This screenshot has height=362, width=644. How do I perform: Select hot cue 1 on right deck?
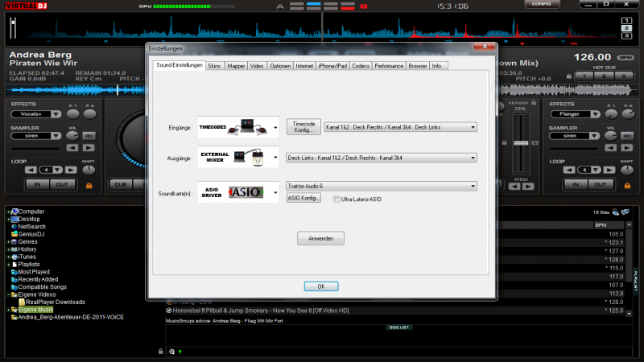tap(584, 76)
